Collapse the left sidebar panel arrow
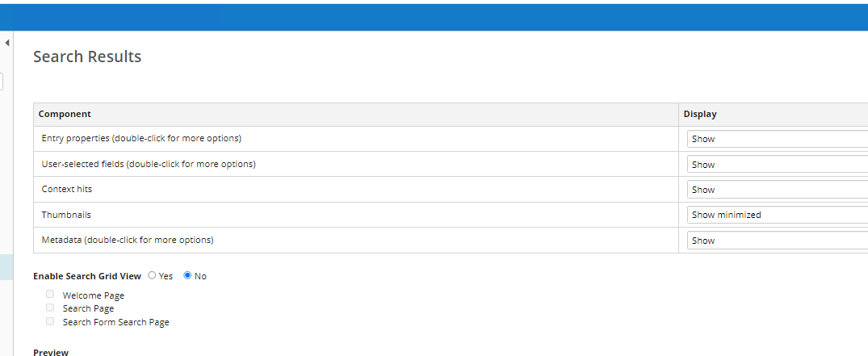The image size is (868, 356). [7, 43]
